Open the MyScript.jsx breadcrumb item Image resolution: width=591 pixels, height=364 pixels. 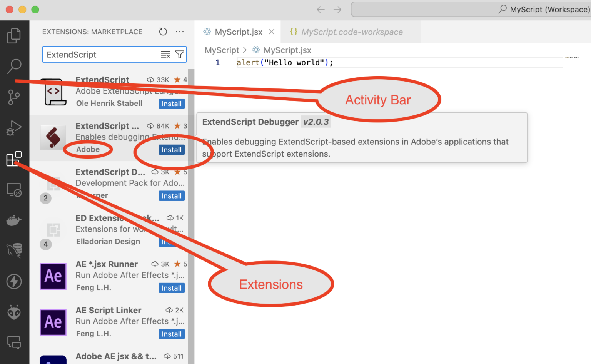click(x=287, y=50)
